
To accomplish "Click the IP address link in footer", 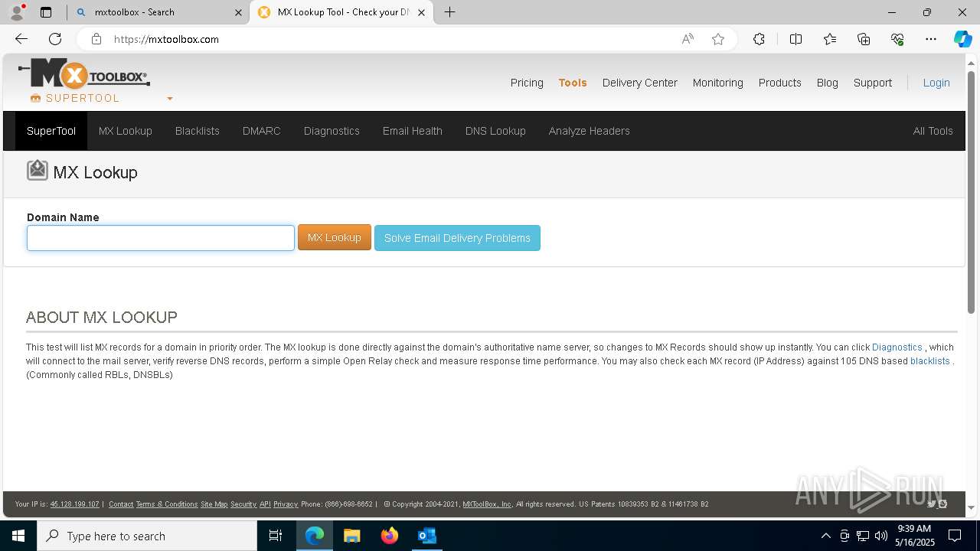I will click(74, 504).
